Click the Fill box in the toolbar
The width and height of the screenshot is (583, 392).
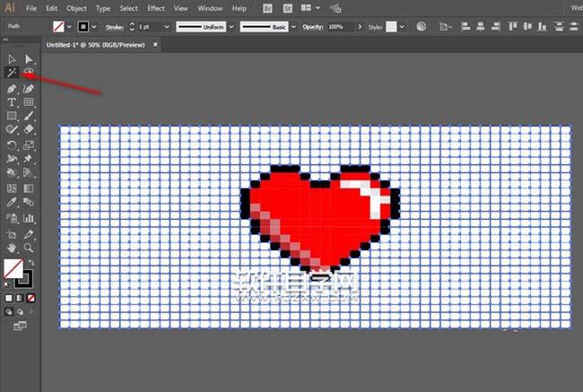click(13, 268)
